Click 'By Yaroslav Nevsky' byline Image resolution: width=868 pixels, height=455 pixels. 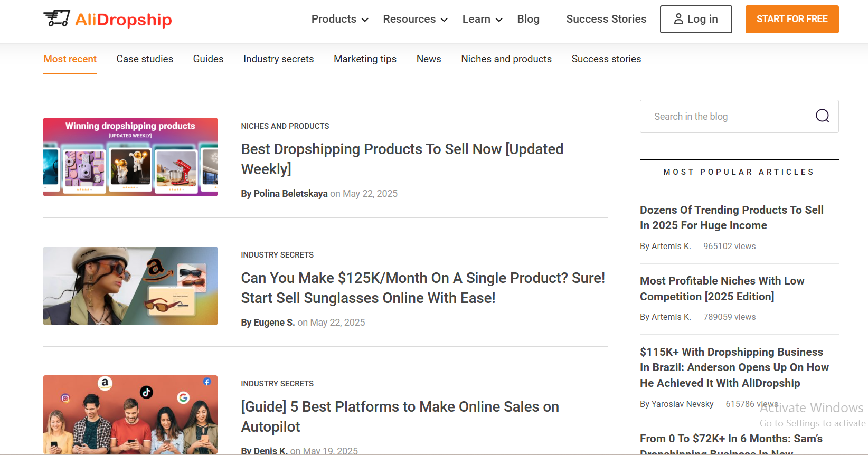677,404
